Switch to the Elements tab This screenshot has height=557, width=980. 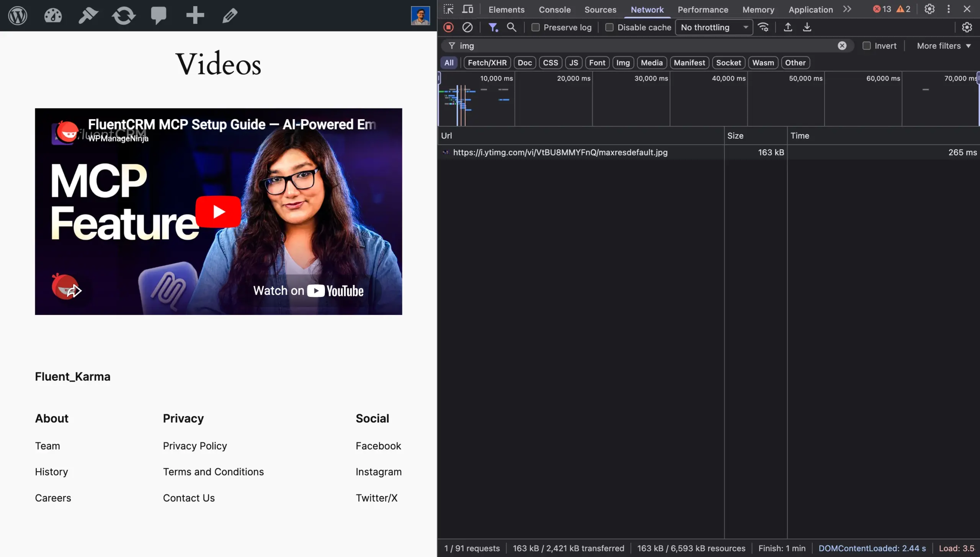[x=506, y=10]
